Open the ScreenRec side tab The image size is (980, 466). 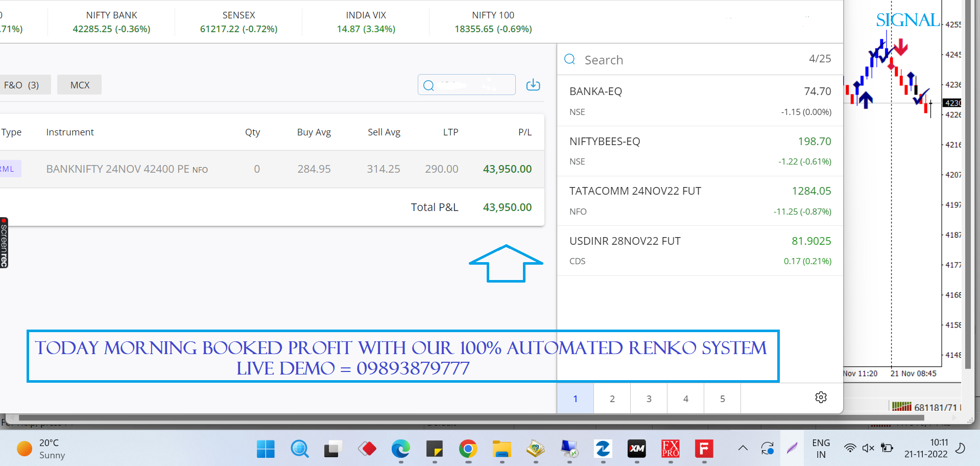coord(4,243)
